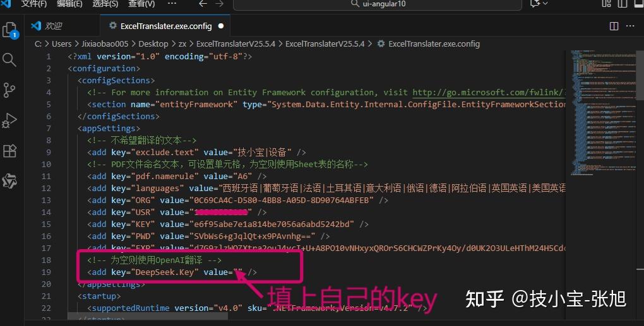Open the 选择(S) menu

click(x=105, y=4)
